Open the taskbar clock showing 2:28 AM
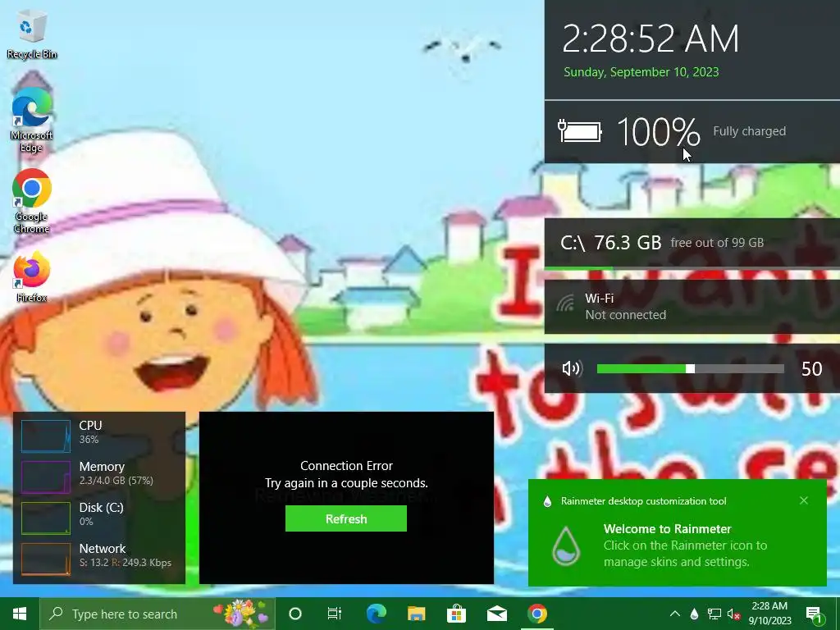 tap(769, 614)
